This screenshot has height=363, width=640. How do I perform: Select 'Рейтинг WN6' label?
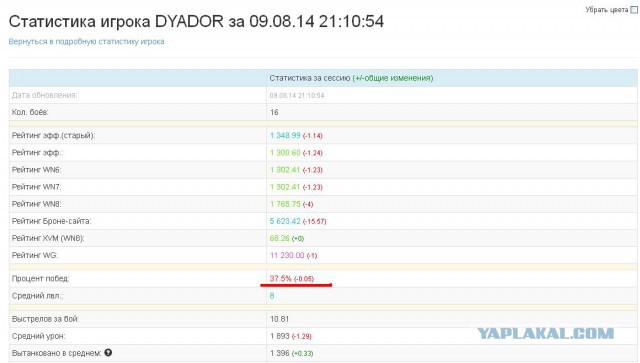[36, 170]
